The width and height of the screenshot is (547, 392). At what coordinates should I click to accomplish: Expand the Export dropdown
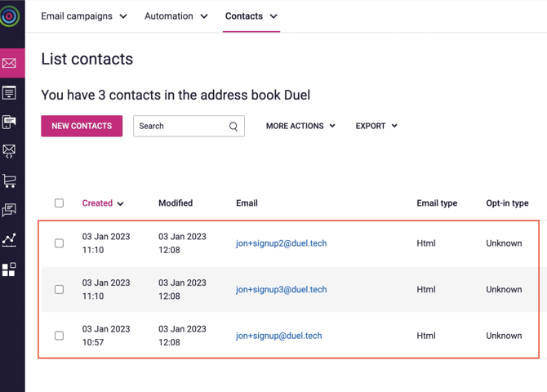(376, 127)
